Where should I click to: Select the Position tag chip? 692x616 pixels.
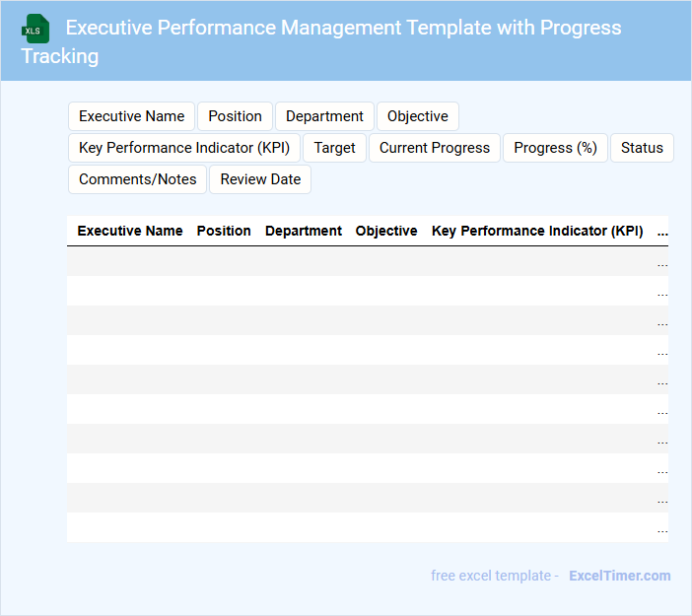pyautogui.click(x=235, y=116)
